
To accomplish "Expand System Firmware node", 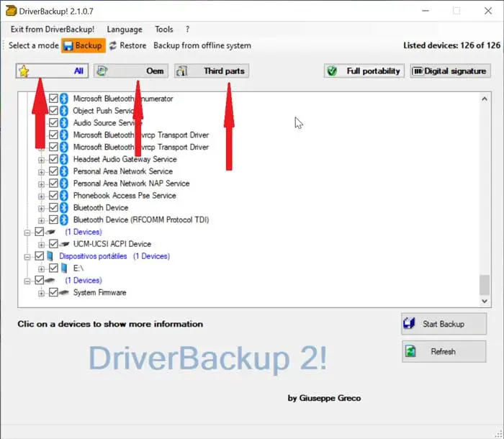I will [41, 293].
